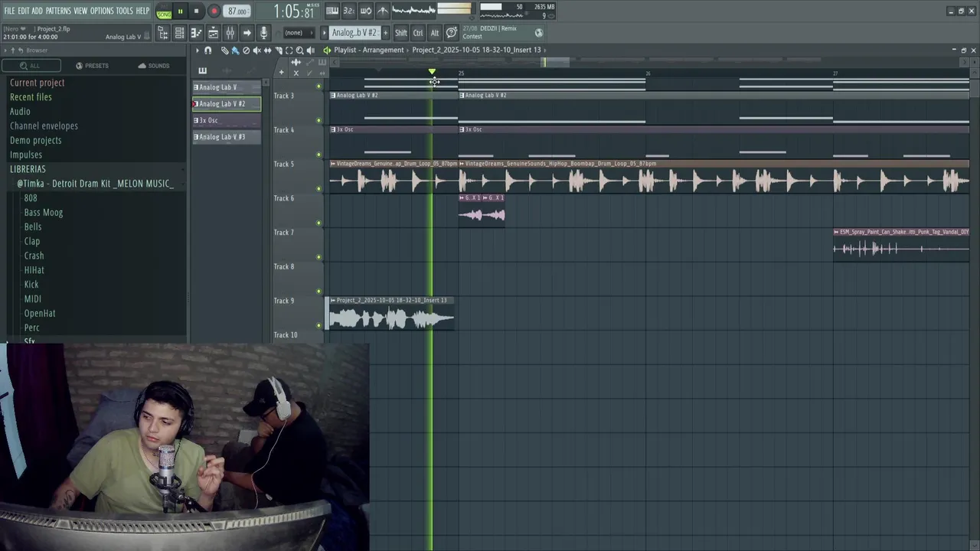The image size is (980, 551).
Task: Select the ESM_Spray_Paint_Can_Shake clip on Track 7
Action: coord(901,245)
